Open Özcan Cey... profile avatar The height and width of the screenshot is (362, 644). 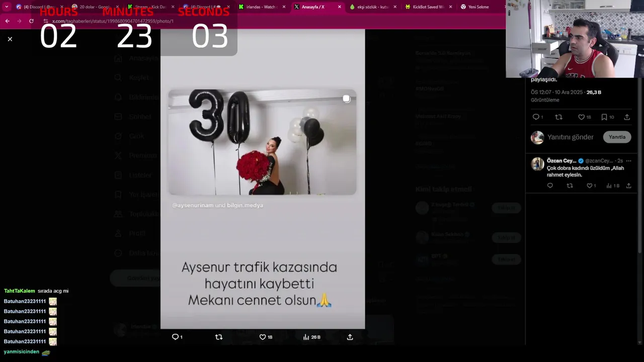(x=537, y=164)
